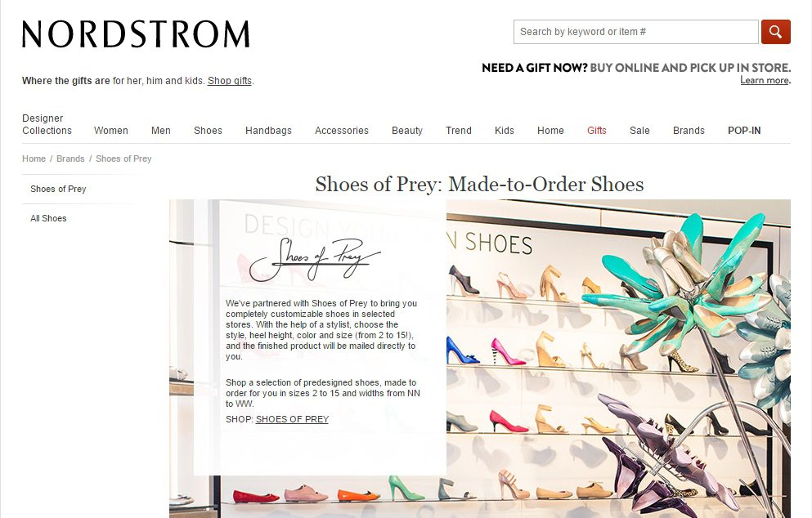Open the Shop gifts link
812x518 pixels.
pos(230,81)
